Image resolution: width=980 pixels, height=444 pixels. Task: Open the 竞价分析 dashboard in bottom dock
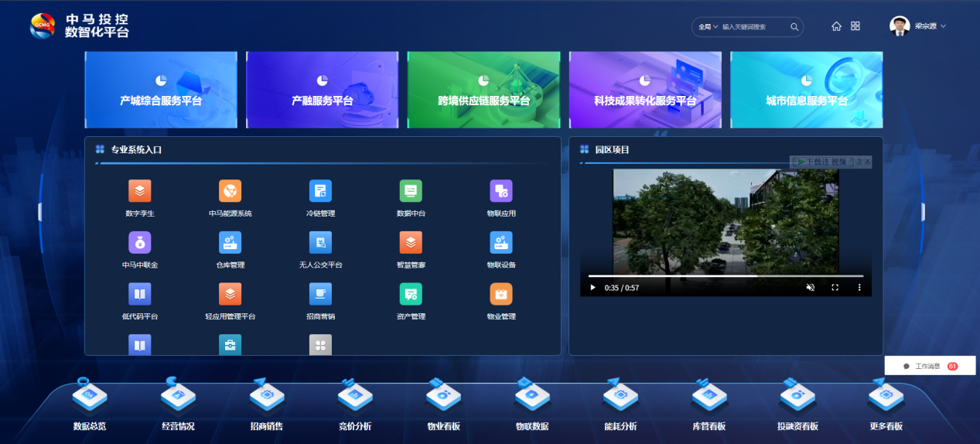[x=355, y=405]
